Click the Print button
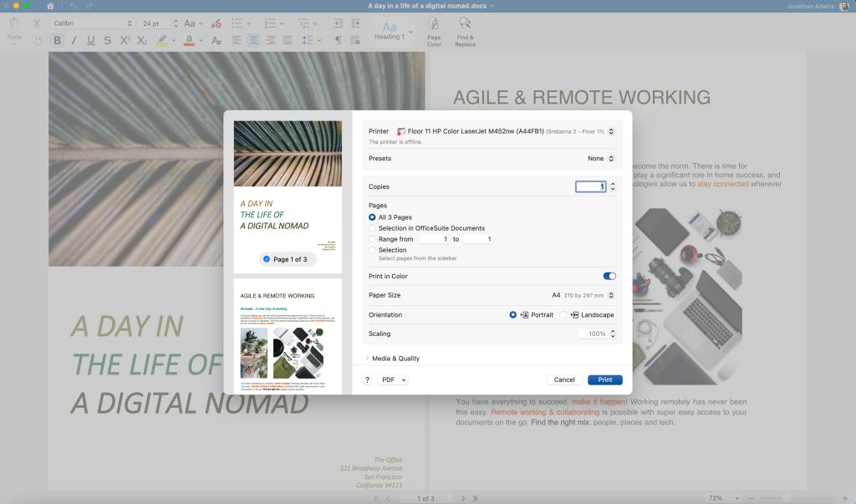 [x=604, y=379]
